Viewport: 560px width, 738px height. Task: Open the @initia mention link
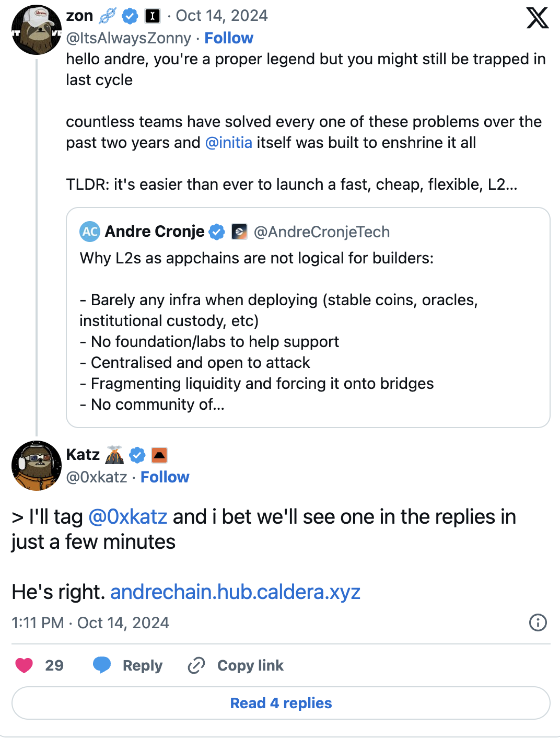pos(228,143)
